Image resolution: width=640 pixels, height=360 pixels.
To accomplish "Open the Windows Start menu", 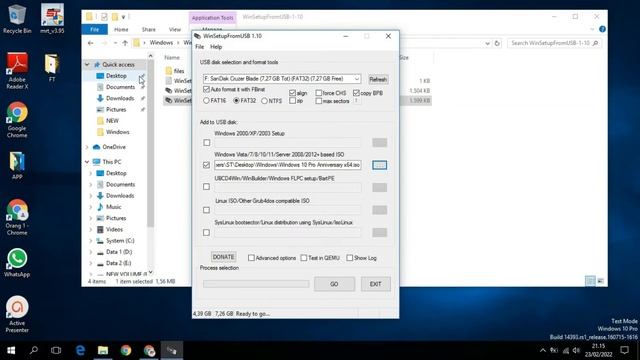I will coord(11,350).
